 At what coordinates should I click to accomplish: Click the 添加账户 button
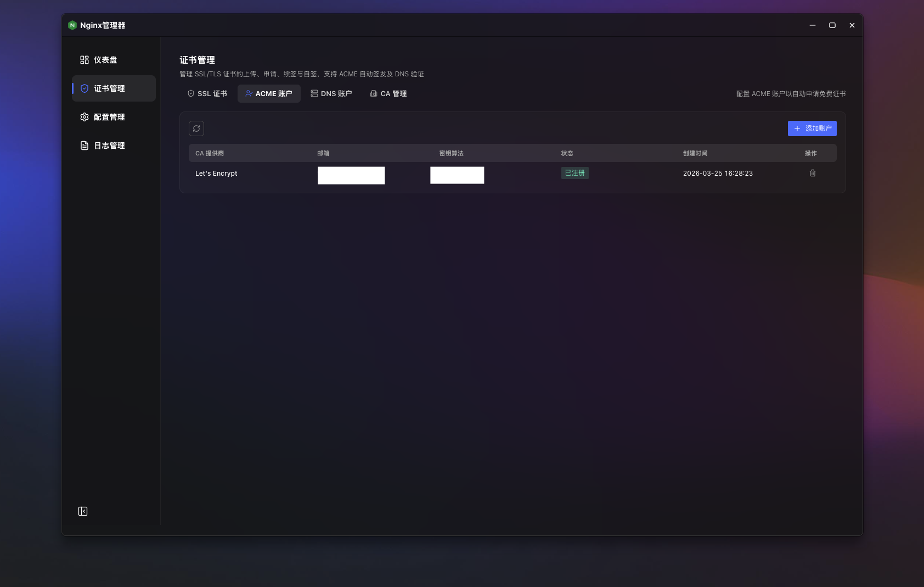(812, 128)
